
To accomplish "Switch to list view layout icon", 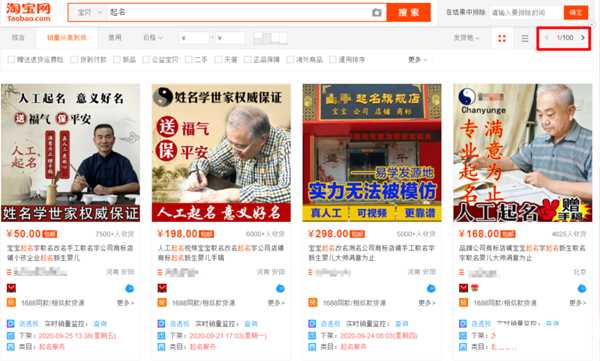I will (x=525, y=38).
